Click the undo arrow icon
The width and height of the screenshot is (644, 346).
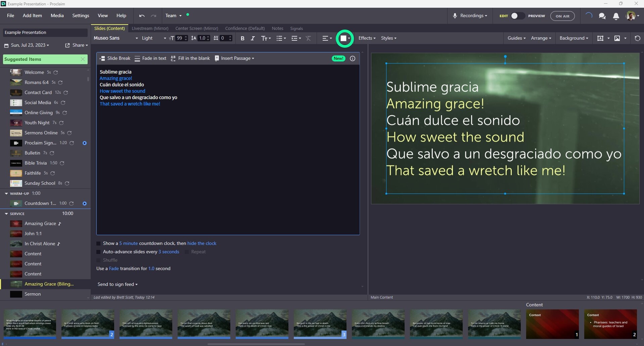[x=142, y=16]
